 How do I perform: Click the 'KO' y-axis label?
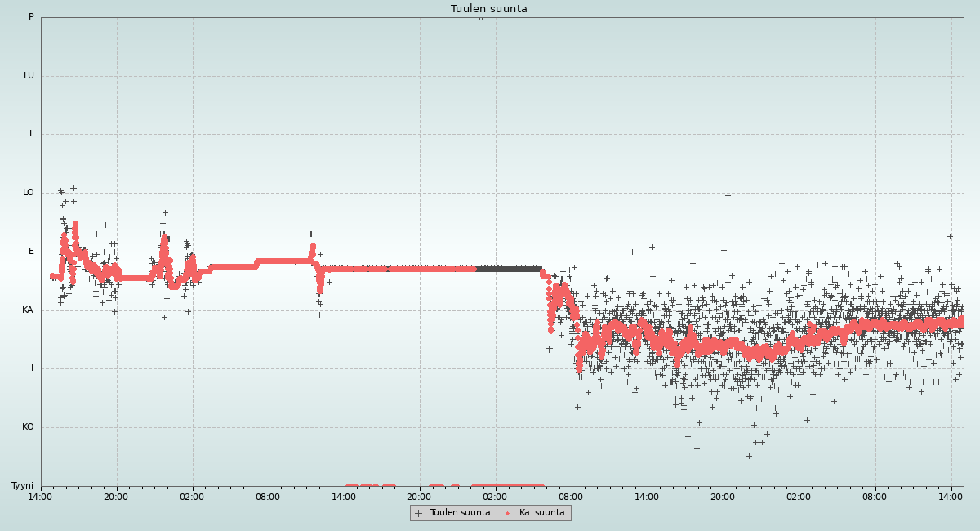tap(29, 427)
